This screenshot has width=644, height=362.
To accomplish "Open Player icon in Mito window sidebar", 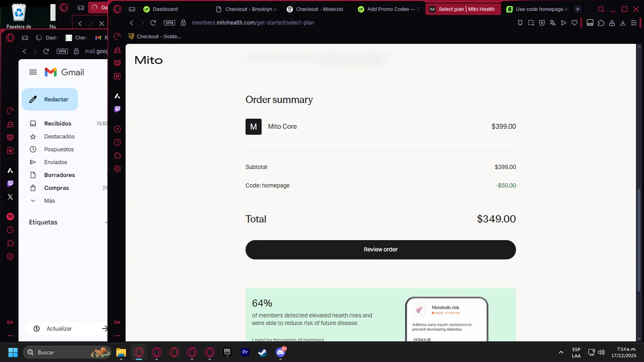I will (x=117, y=129).
